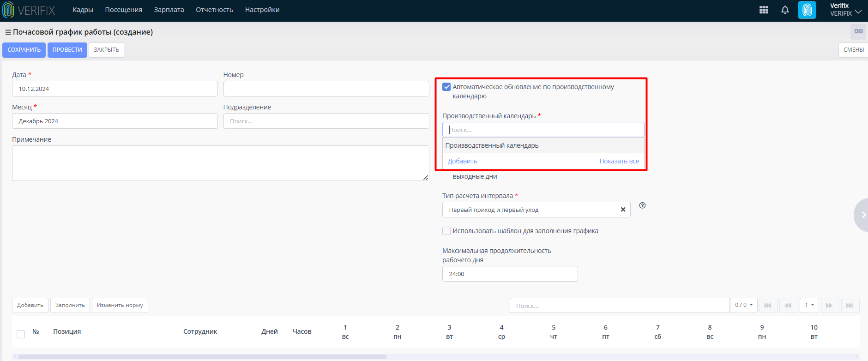
Task: Click the Заполнить button
Action: pyautogui.click(x=70, y=305)
